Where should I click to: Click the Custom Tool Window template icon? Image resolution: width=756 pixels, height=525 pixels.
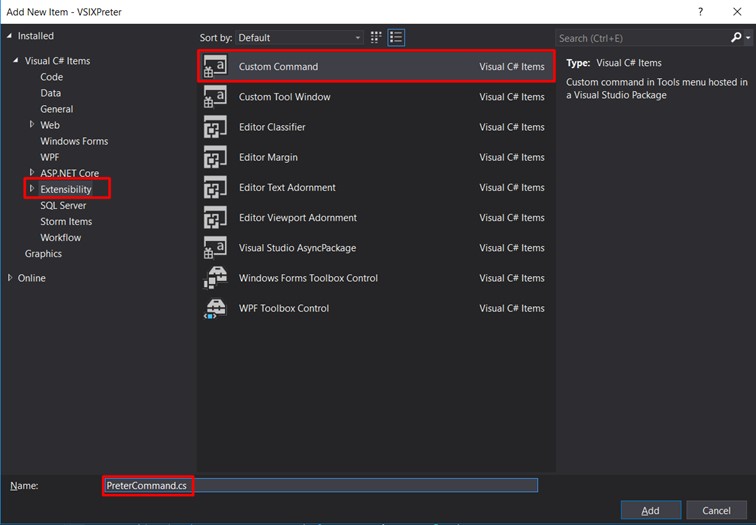[215, 96]
